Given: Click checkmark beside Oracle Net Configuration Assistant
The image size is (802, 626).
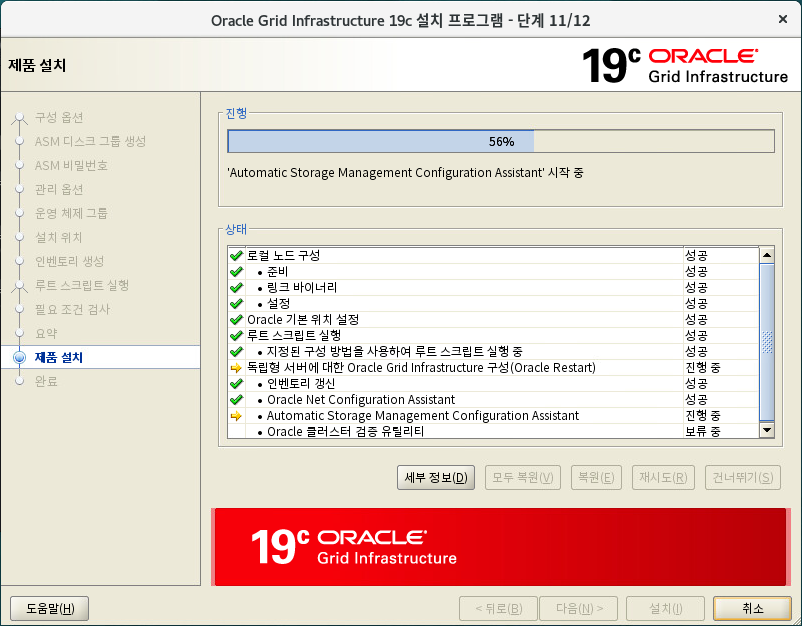Looking at the screenshot, I should tap(236, 399).
